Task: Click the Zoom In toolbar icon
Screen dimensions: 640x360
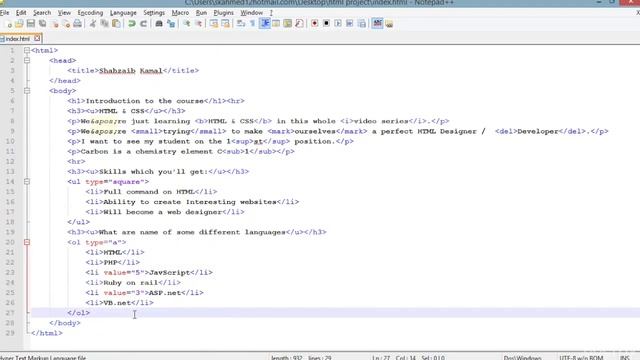Action: pyautogui.click(x=187, y=24)
